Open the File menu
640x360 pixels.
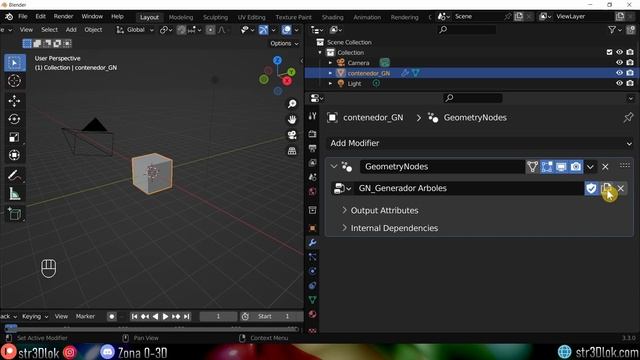coord(23,17)
